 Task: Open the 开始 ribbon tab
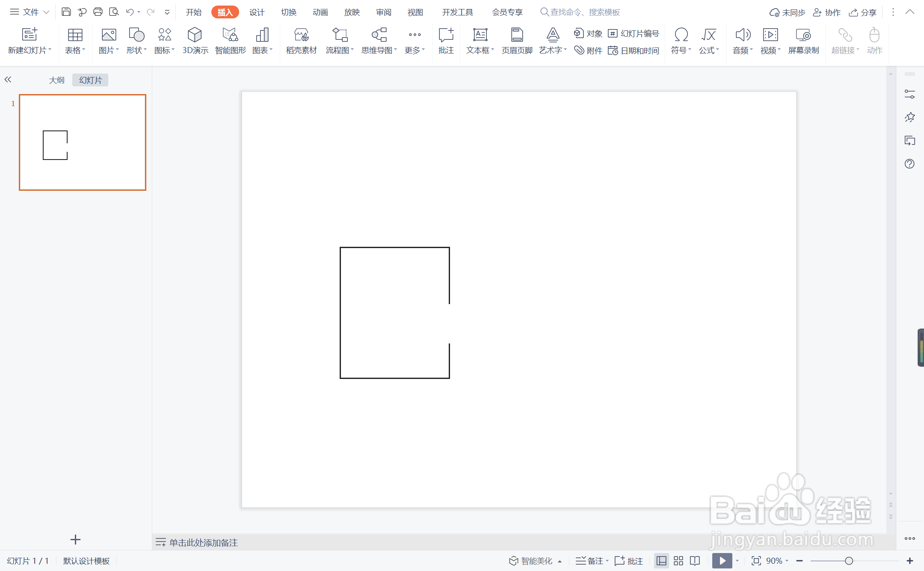click(x=193, y=12)
